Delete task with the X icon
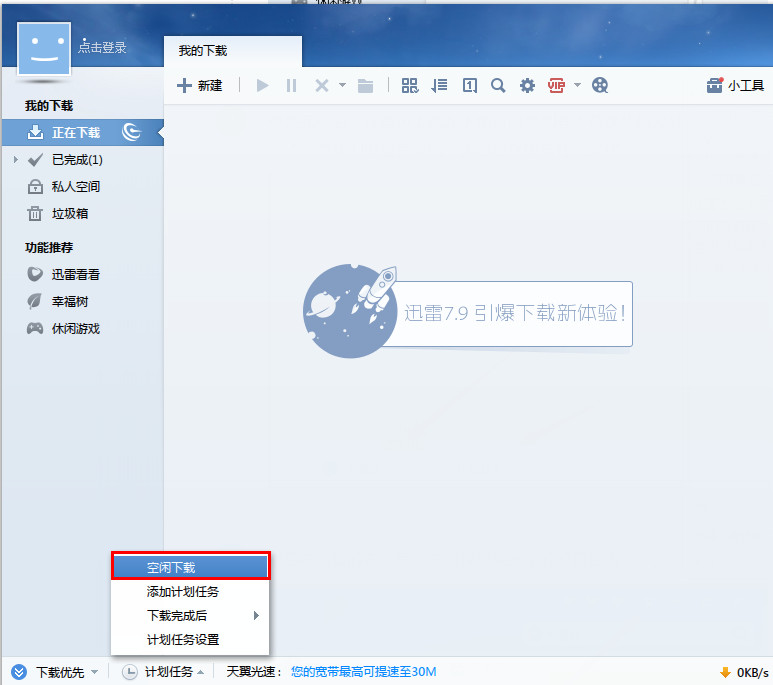 click(321, 86)
